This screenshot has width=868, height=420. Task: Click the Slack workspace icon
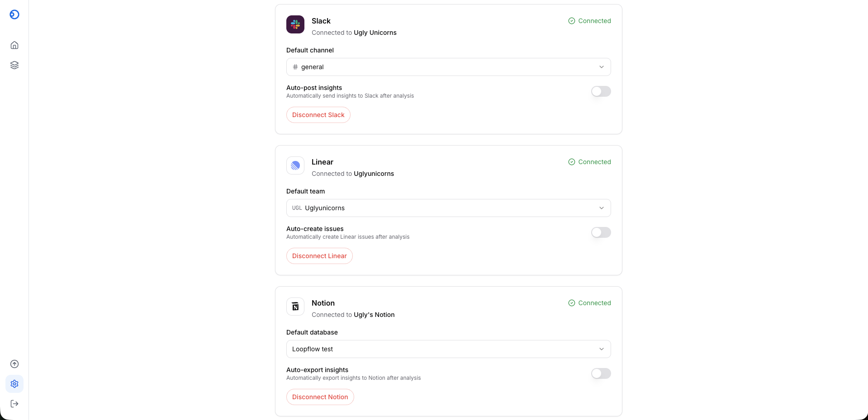coord(295,24)
